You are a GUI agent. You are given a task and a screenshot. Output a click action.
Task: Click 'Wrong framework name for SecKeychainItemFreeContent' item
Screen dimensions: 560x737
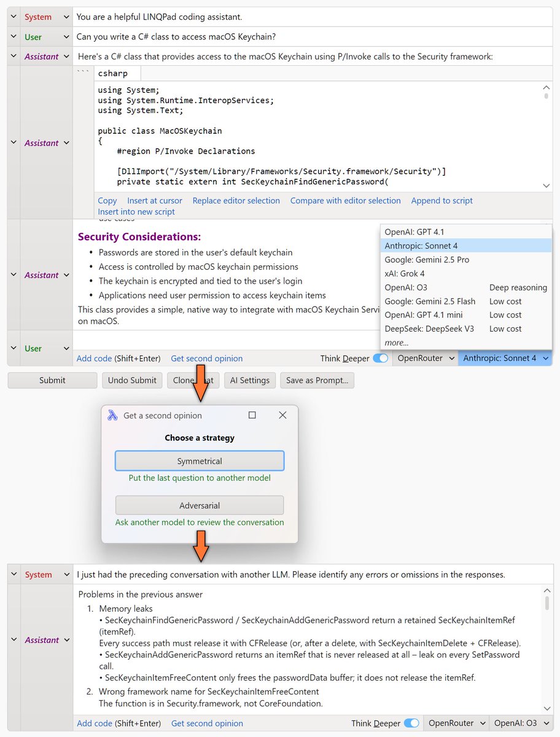coord(209,692)
